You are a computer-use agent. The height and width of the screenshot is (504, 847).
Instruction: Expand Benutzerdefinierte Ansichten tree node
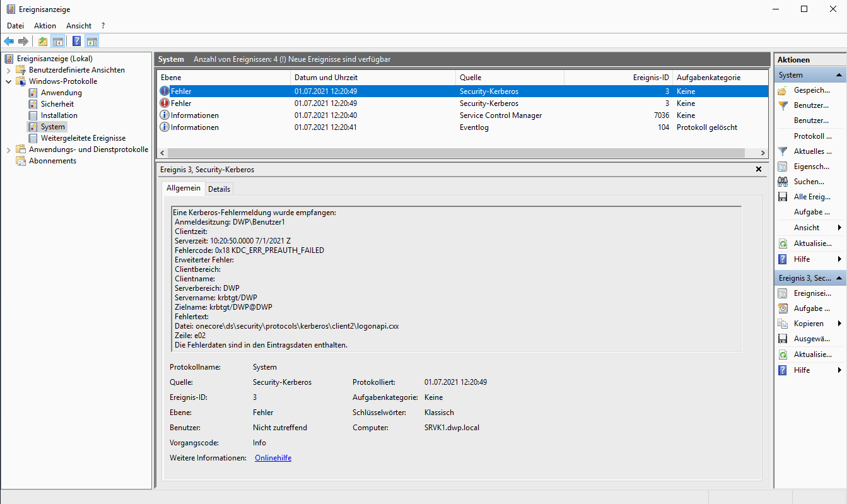point(9,70)
